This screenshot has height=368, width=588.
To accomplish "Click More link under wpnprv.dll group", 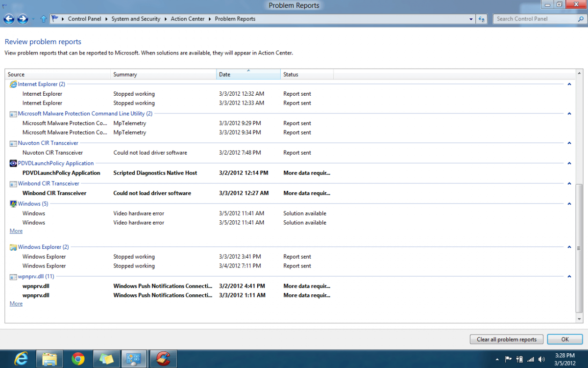I will click(16, 304).
